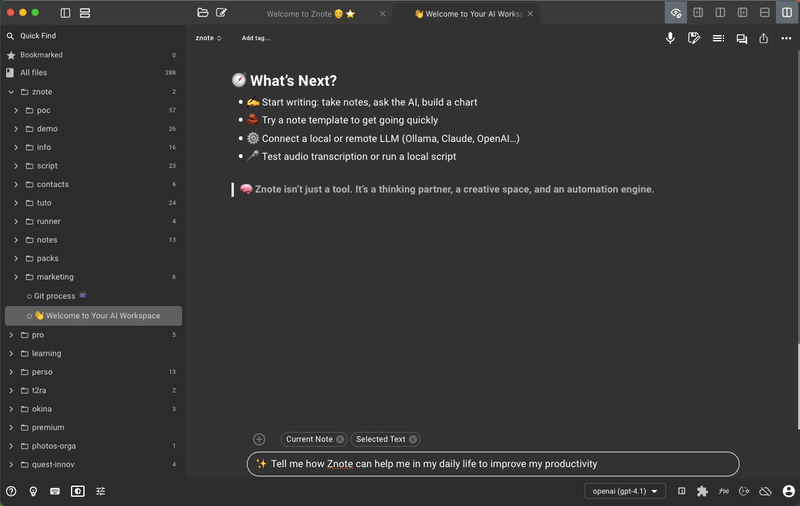
Task: Click the keyboard shortcuts icon in the status bar
Action: [55, 491]
